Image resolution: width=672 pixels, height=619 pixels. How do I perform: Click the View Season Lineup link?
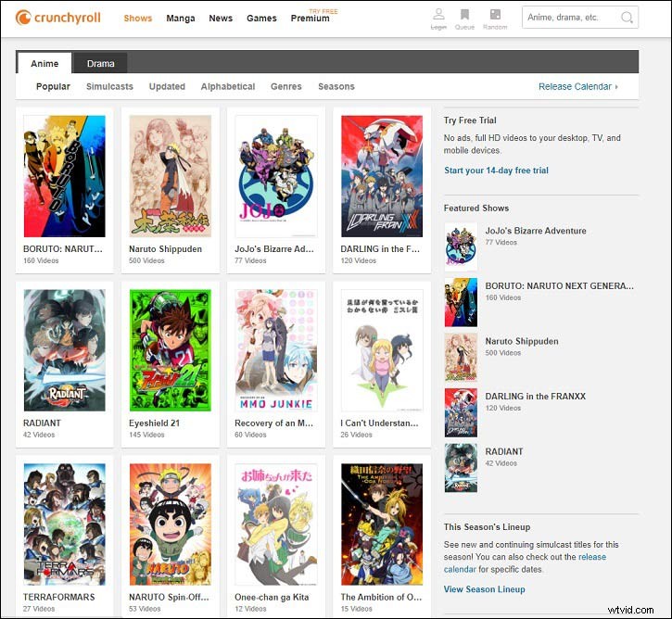click(484, 589)
